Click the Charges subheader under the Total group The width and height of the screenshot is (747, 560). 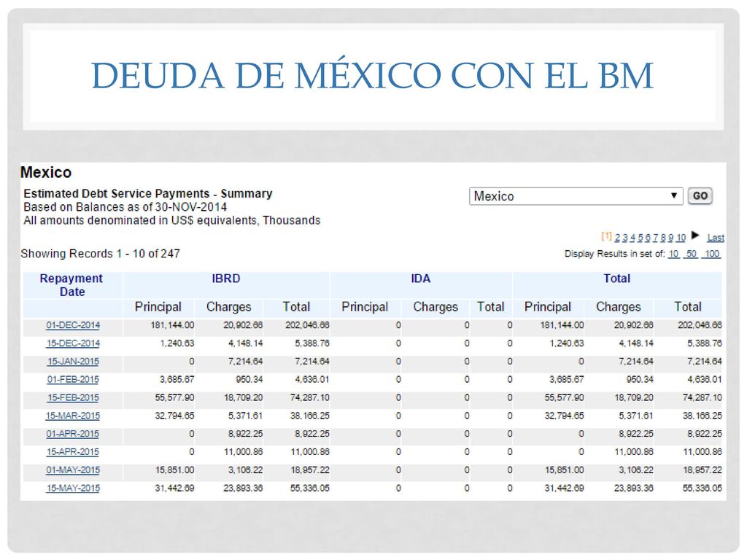(619, 307)
